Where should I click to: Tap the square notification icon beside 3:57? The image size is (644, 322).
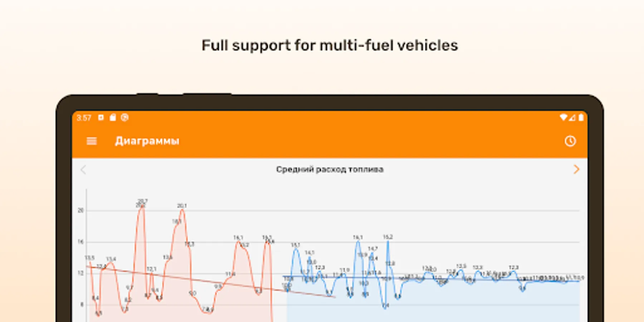tap(101, 117)
